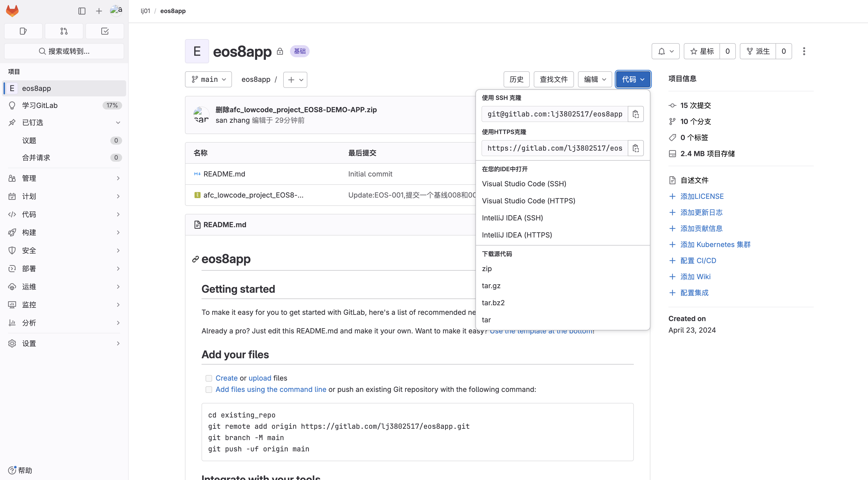Copy the SSH clone URL with clipboard icon
Viewport: 868px width, 480px height.
pyautogui.click(x=636, y=114)
